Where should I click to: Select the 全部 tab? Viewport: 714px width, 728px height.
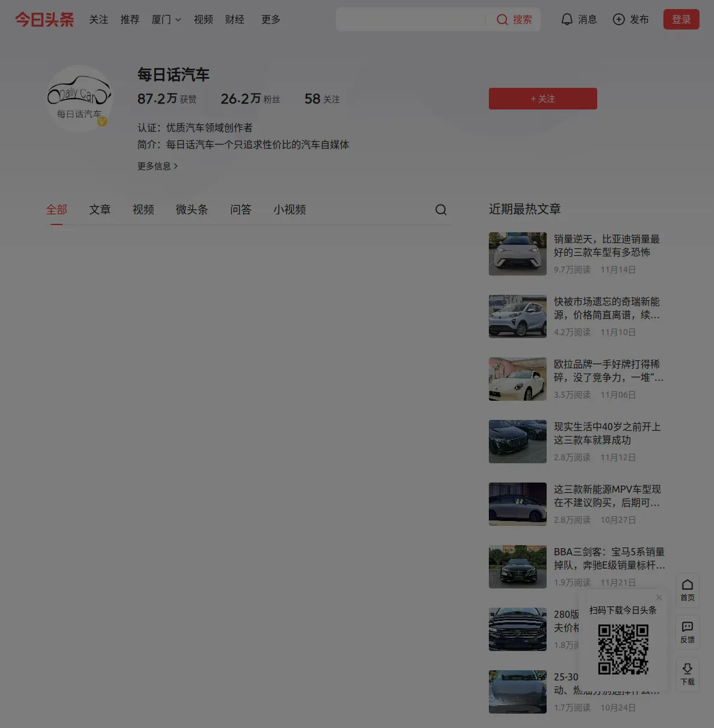pos(57,209)
